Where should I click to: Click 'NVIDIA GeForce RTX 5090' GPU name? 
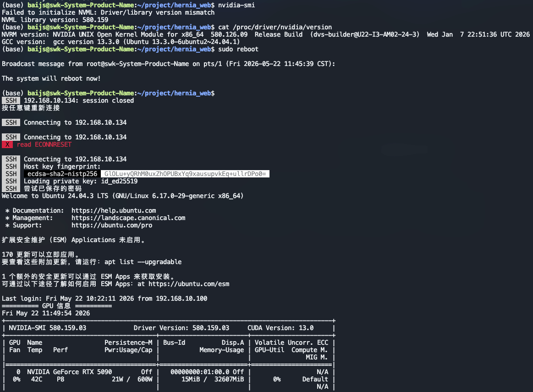click(x=69, y=372)
